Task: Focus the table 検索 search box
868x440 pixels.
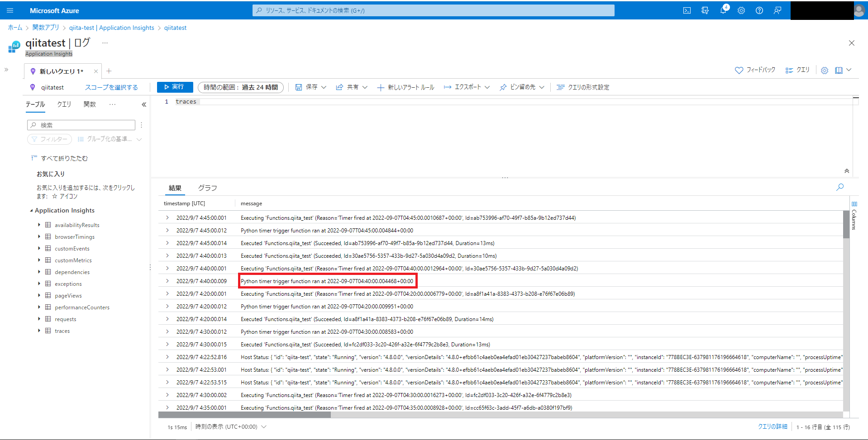Action: click(81, 125)
